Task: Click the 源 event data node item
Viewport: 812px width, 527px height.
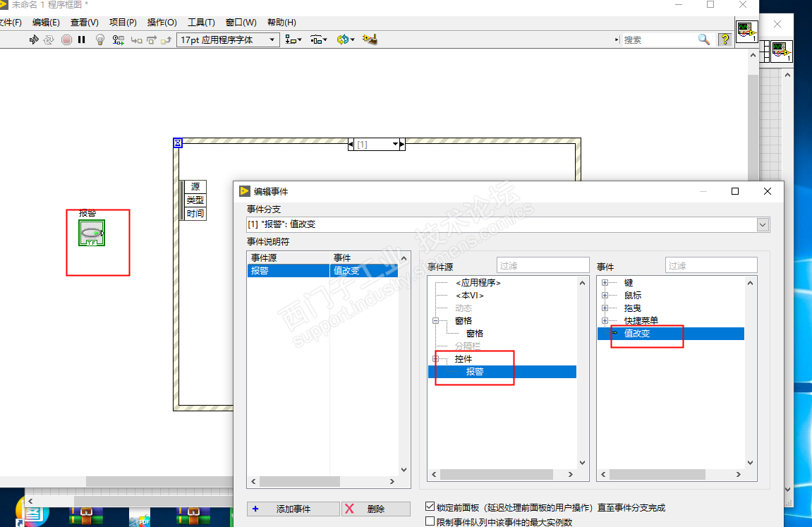Action: click(x=195, y=186)
